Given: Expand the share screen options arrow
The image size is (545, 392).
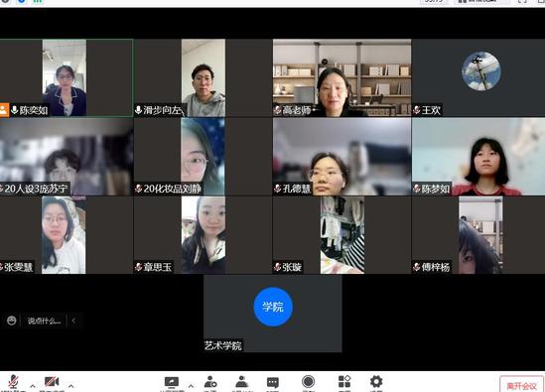Looking at the screenshot, I should coord(191,386).
